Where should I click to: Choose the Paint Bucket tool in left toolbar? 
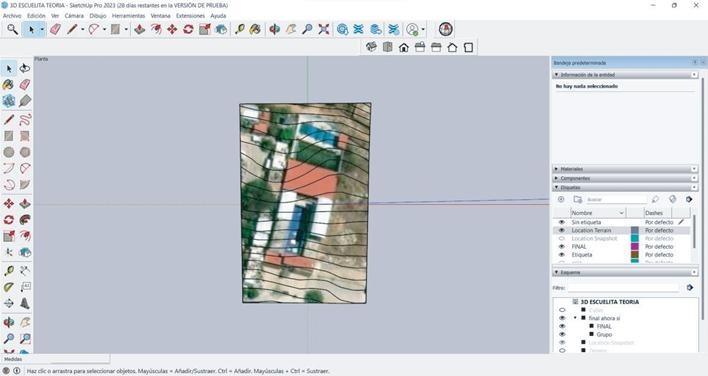pos(9,84)
